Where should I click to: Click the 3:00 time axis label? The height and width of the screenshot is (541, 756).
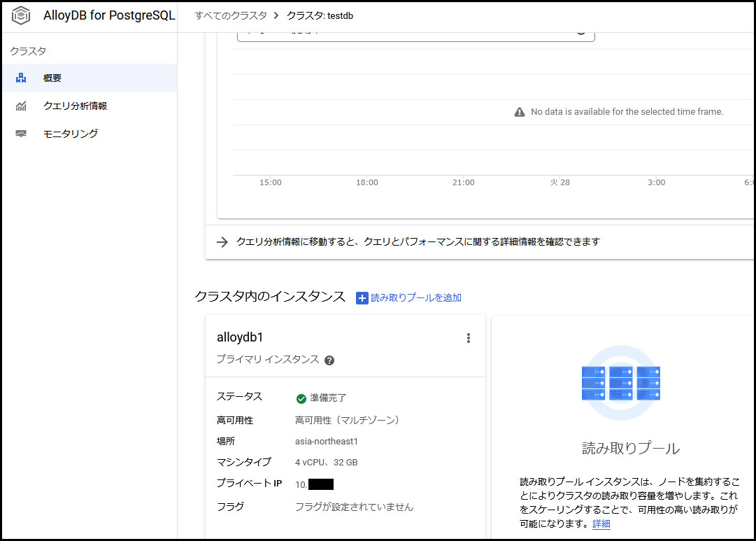click(656, 183)
